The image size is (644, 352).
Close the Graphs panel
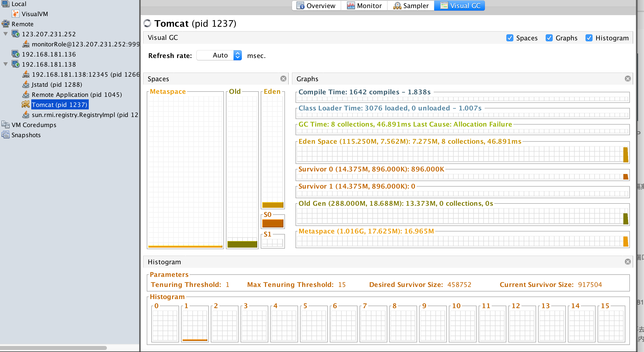pyautogui.click(x=628, y=79)
